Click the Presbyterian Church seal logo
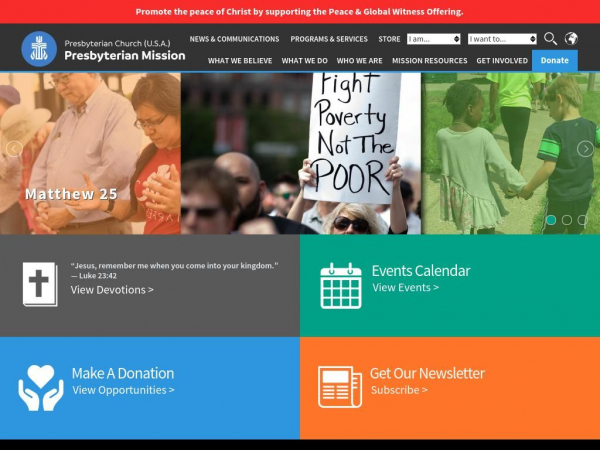The height and width of the screenshot is (450, 600). (x=39, y=49)
